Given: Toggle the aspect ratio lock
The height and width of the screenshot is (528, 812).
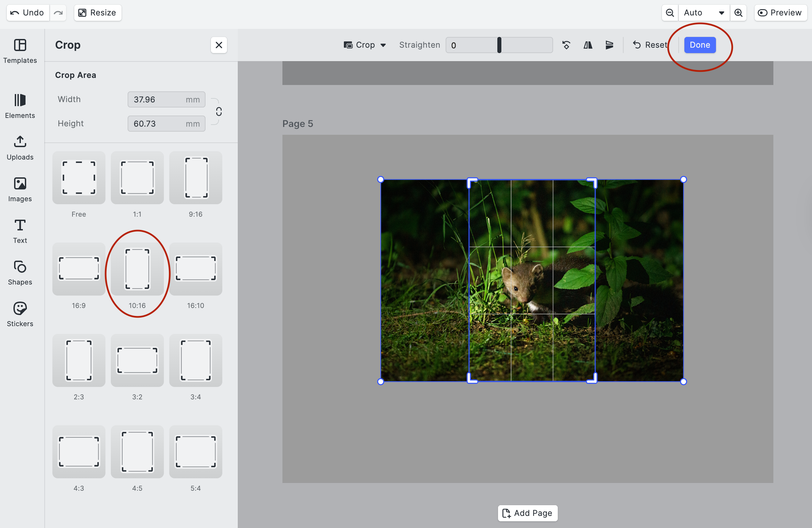Looking at the screenshot, I should click(219, 111).
